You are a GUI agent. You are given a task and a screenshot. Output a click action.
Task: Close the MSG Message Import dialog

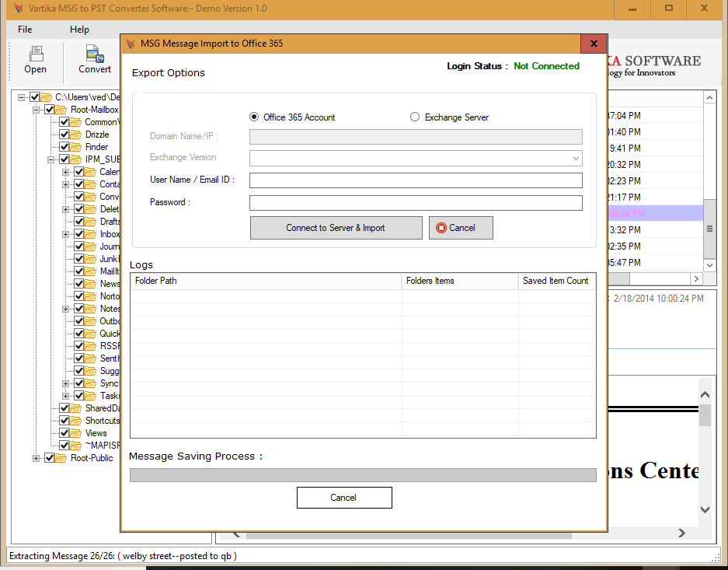click(x=594, y=44)
